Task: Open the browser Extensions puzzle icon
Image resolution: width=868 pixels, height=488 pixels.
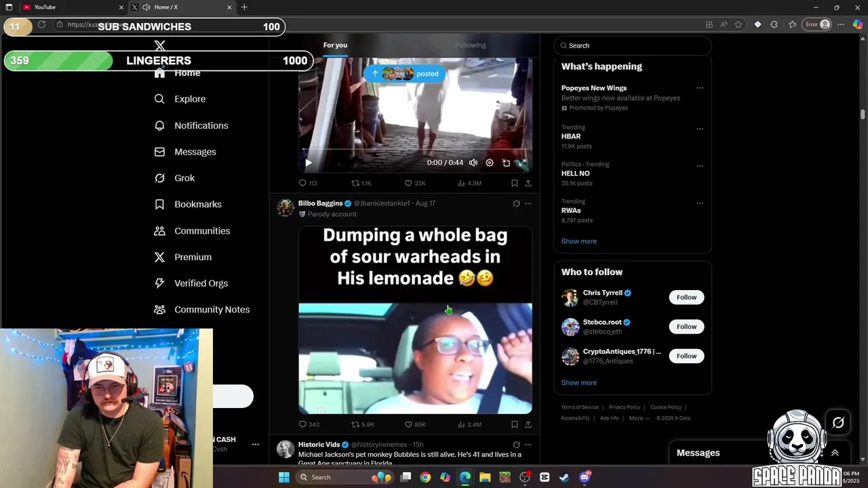Action: point(774,24)
